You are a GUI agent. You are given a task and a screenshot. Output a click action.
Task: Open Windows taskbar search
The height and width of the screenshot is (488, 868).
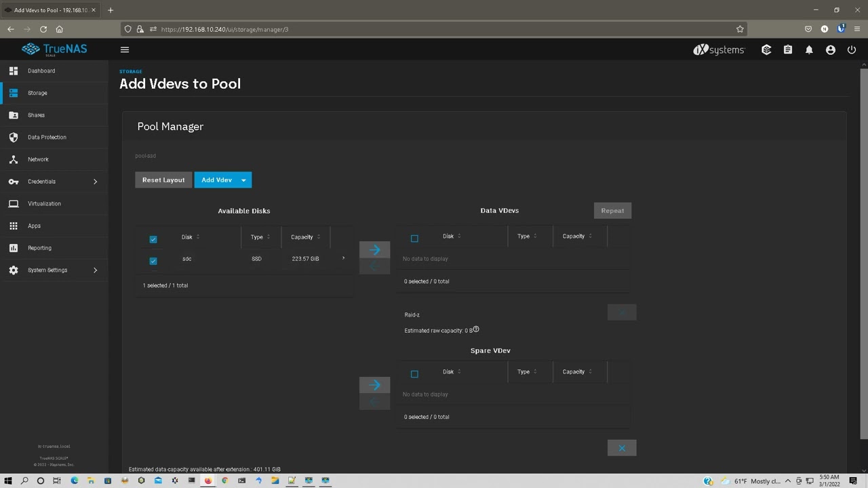[24, 481]
